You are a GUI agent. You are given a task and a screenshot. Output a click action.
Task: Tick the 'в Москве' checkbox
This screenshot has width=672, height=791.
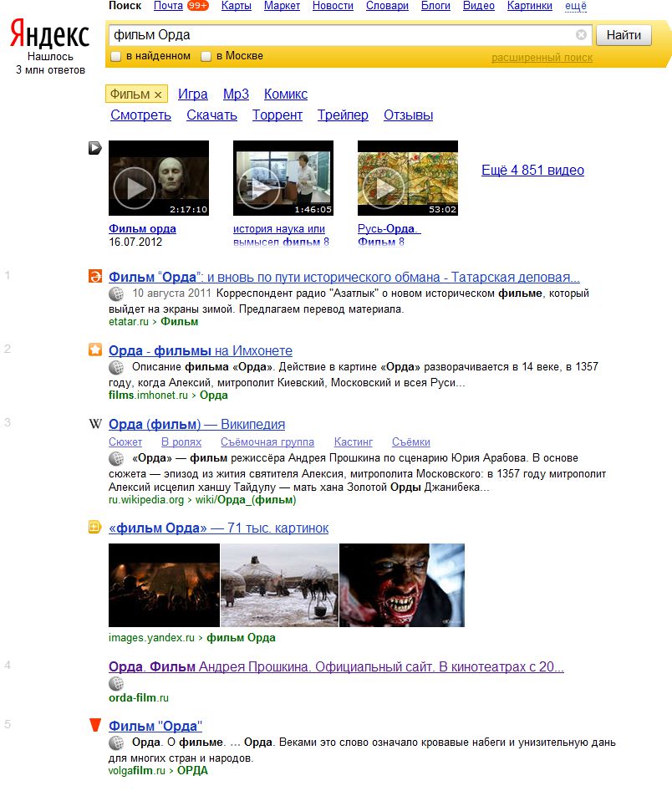click(x=206, y=56)
